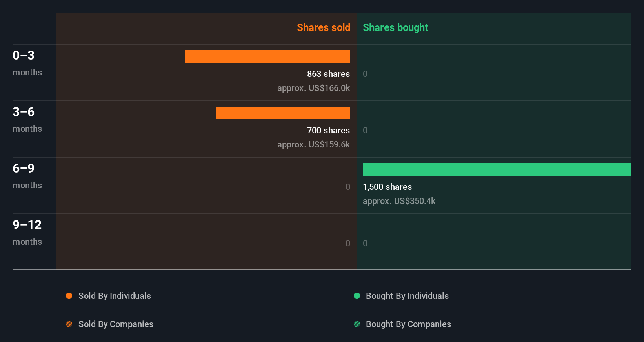Click the 6–9 months row label

[x=27, y=176]
